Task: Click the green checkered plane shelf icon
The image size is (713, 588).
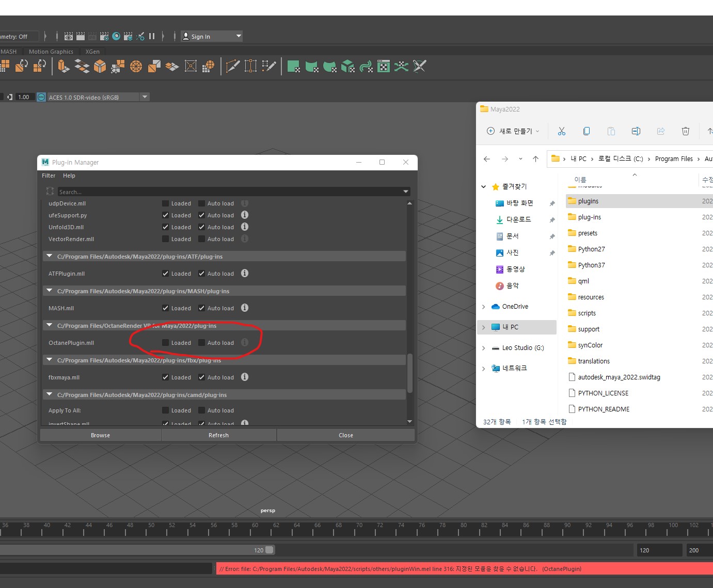Action: click(294, 66)
